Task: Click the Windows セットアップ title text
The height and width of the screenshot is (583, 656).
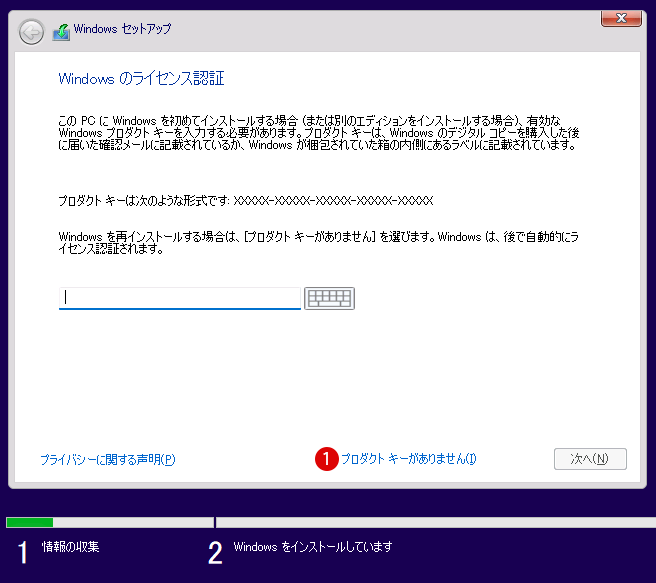Action: click(x=122, y=29)
